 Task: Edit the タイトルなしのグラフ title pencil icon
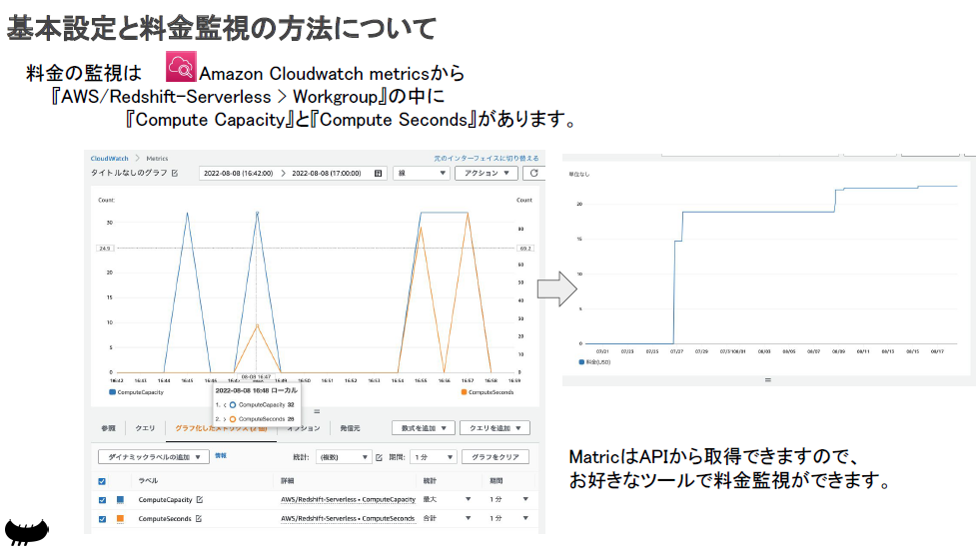[175, 173]
